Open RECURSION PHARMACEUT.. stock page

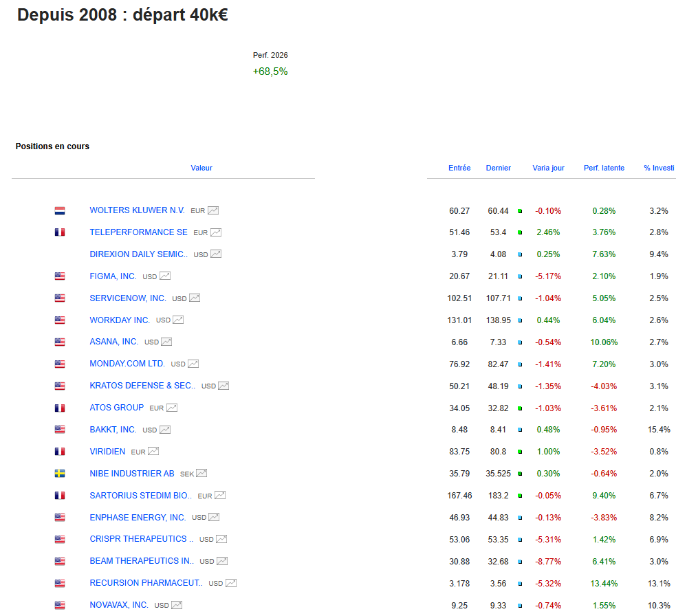146,583
